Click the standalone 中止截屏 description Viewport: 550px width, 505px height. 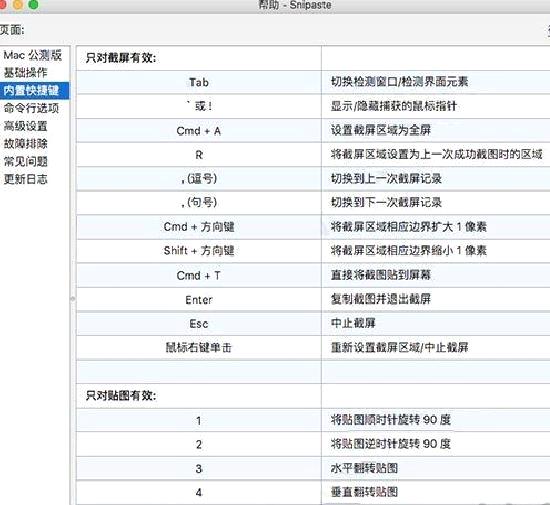point(353,323)
